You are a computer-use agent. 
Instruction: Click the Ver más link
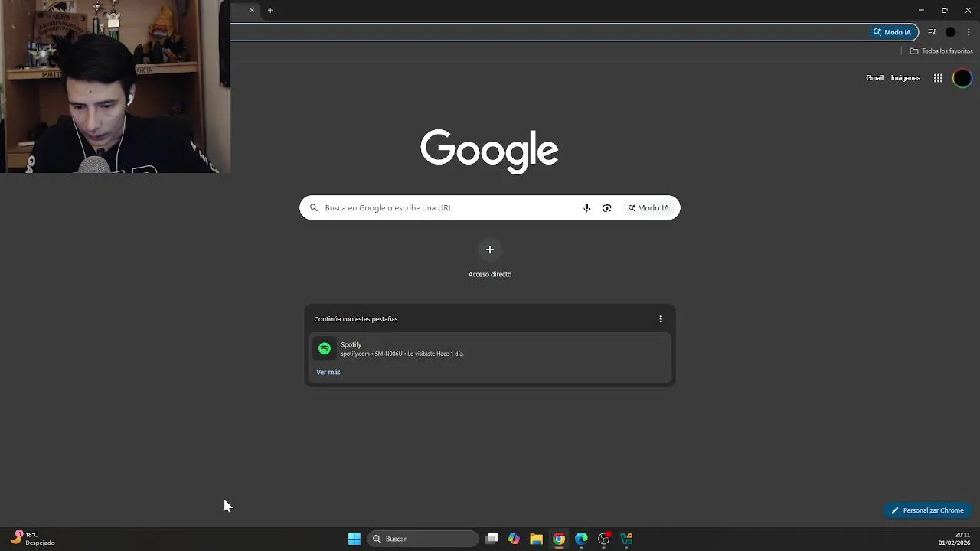click(x=328, y=372)
